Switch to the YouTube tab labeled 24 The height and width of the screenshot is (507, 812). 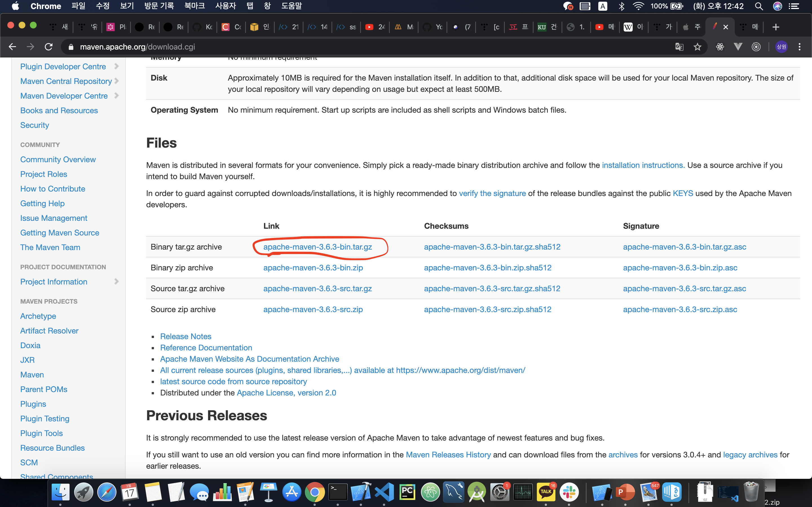375,27
